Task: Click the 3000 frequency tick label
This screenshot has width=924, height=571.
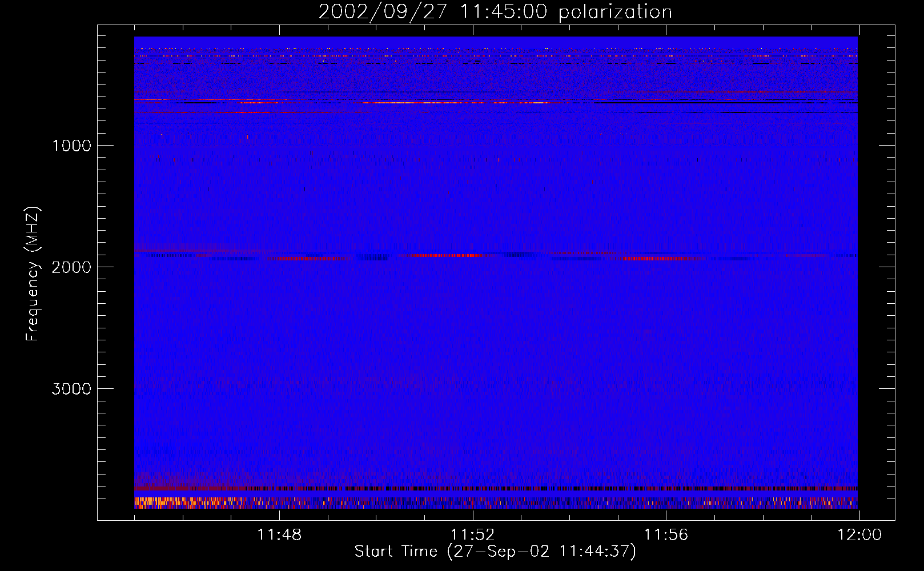Action: pos(71,389)
